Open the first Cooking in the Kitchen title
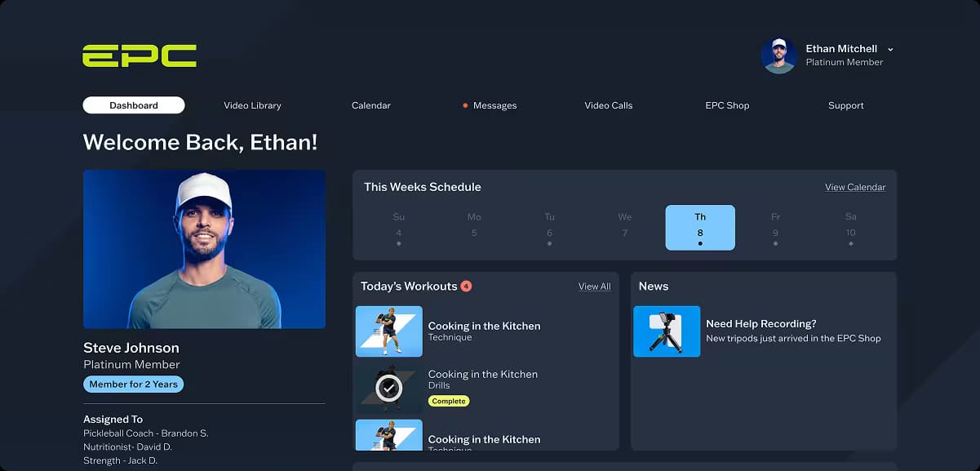980x471 pixels. pyautogui.click(x=484, y=326)
